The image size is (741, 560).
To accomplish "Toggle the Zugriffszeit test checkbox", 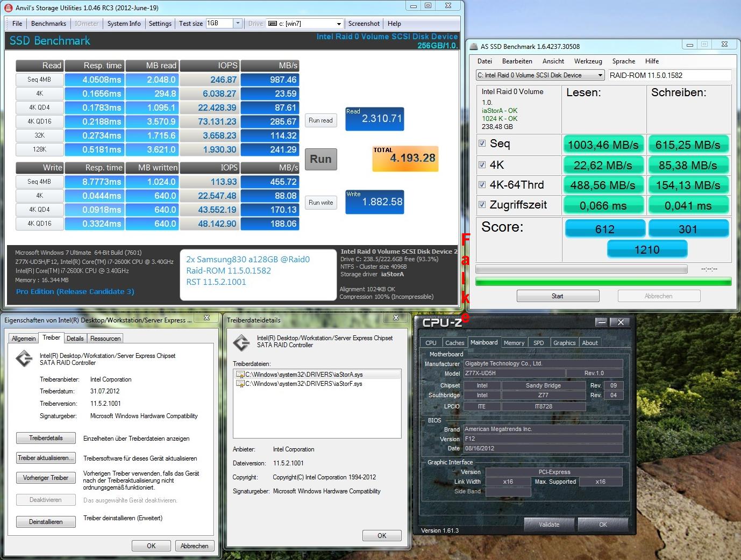I will coord(482,205).
